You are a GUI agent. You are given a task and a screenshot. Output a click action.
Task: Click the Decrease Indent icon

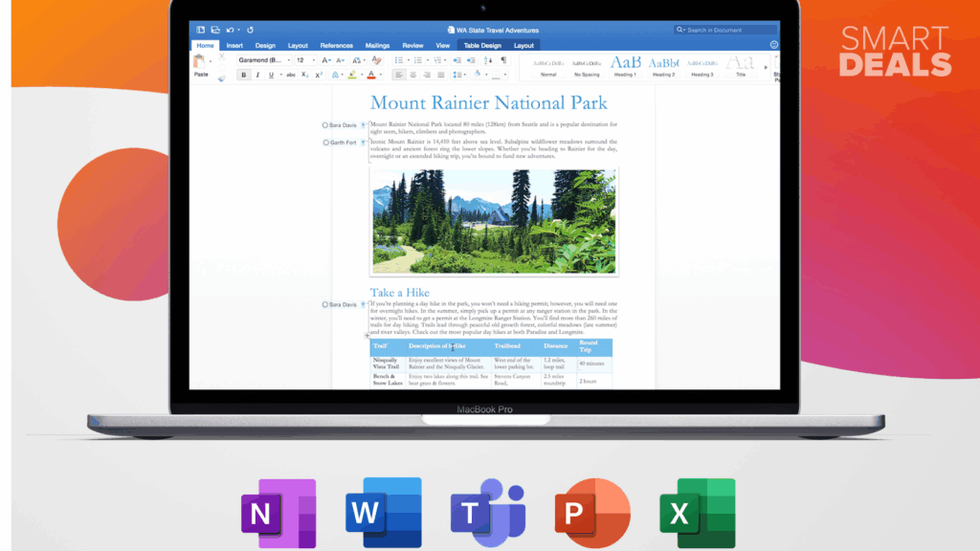pyautogui.click(x=457, y=60)
